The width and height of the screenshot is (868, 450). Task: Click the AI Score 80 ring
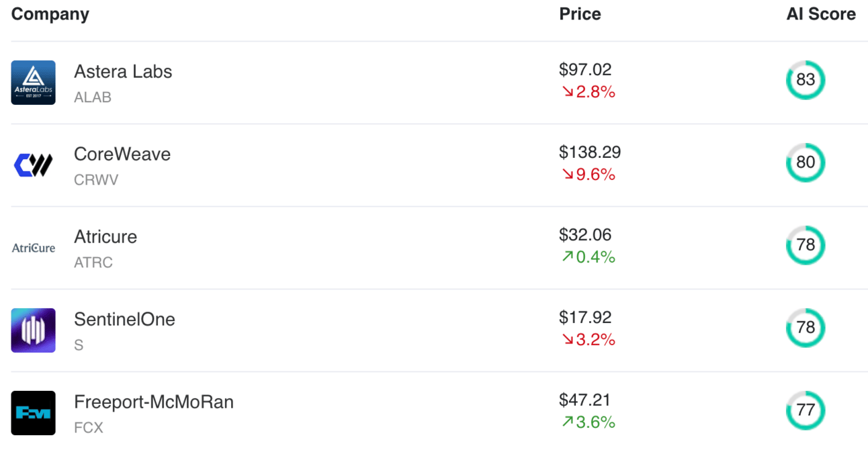click(x=805, y=163)
